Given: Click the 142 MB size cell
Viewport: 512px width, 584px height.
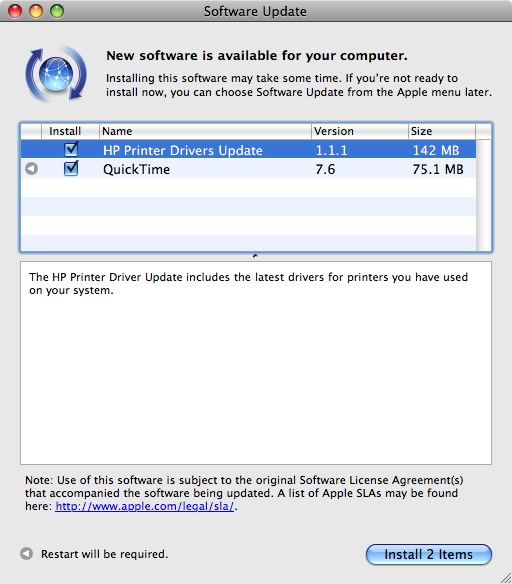Looking at the screenshot, I should (x=436, y=150).
